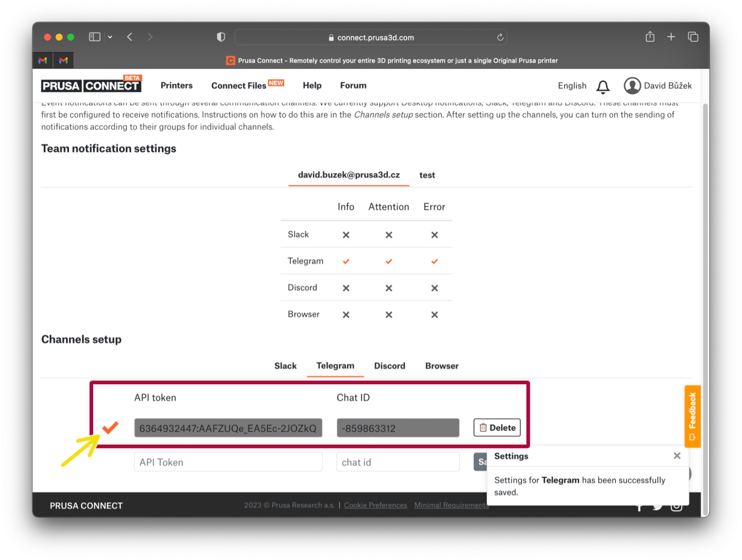
Task: Click the chat id input field
Action: click(398, 462)
